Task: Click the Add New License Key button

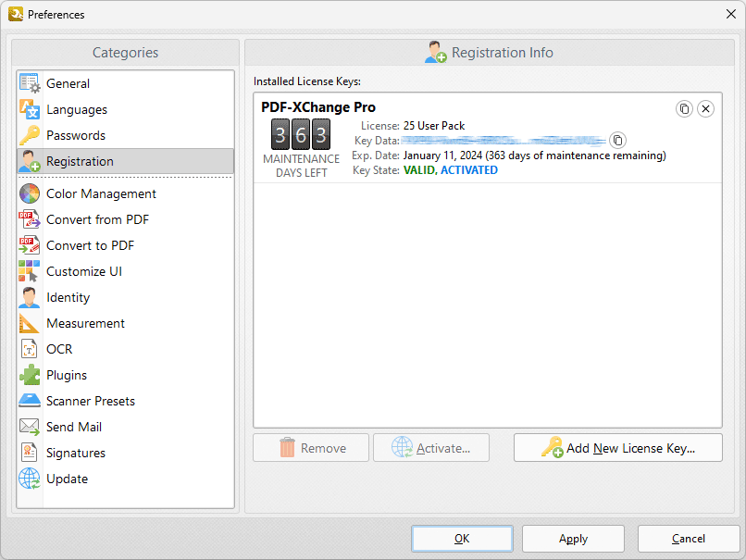Action: pos(618,448)
